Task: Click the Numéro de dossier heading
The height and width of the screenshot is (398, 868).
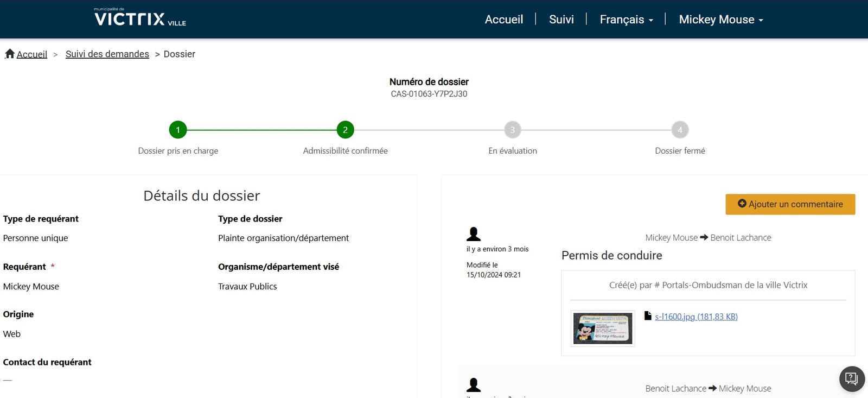Action: (429, 82)
